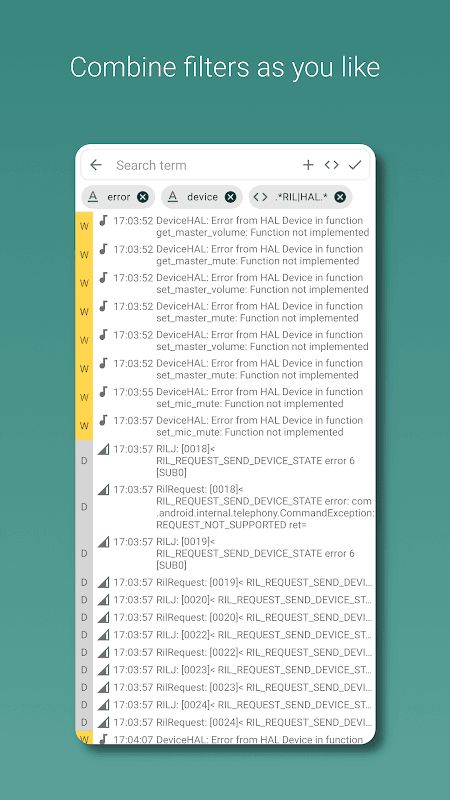Click the audio note icon on get_master_volume row

coord(104,220)
